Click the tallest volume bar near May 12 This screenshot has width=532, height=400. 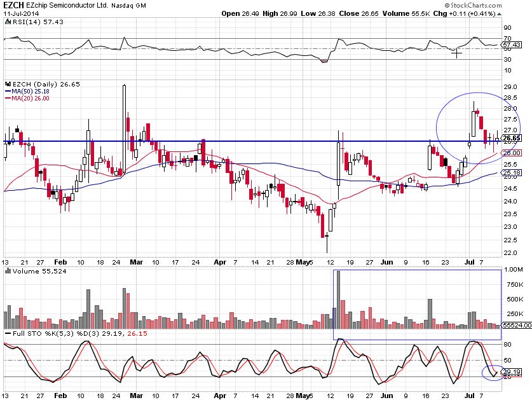tap(338, 300)
